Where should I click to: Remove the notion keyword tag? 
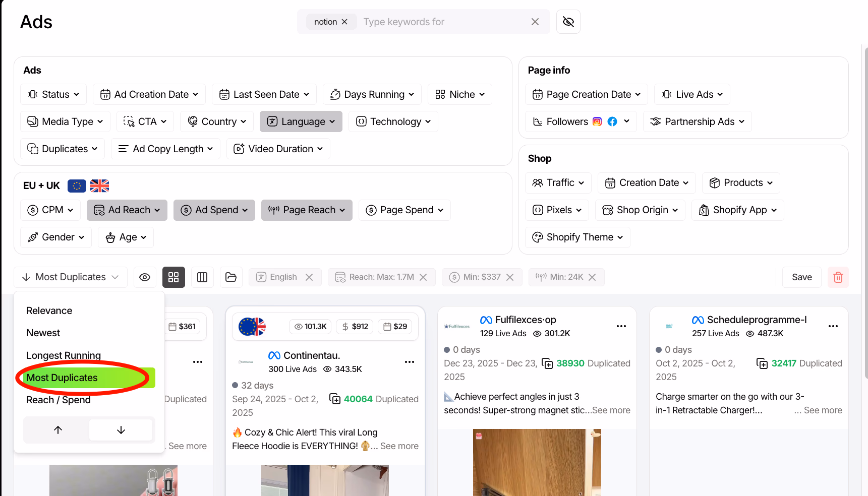pyautogui.click(x=344, y=22)
